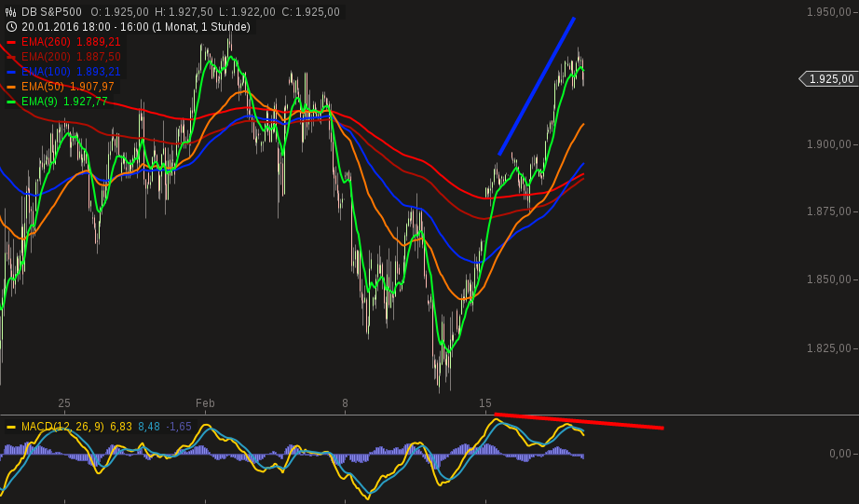Click the MACD(12, 26, 9) indicator label
This screenshot has height=504, width=859.
click(x=62, y=426)
